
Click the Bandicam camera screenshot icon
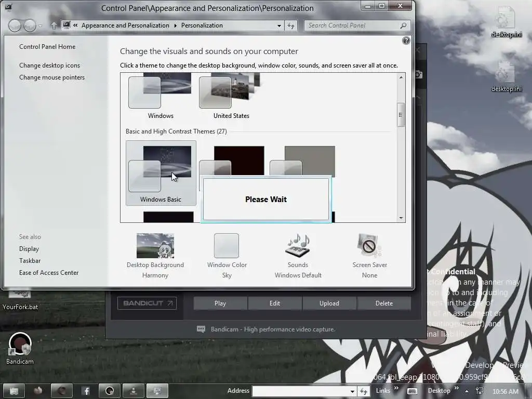click(419, 74)
